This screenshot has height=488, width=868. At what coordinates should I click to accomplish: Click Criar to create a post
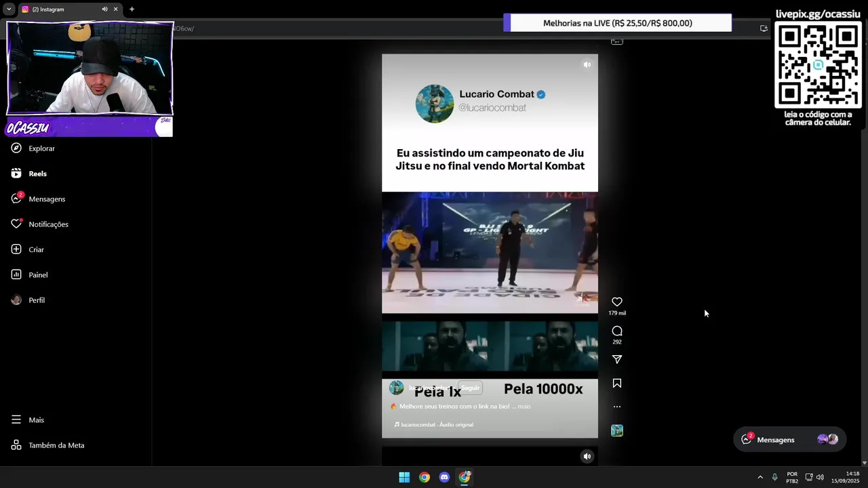[x=28, y=249]
